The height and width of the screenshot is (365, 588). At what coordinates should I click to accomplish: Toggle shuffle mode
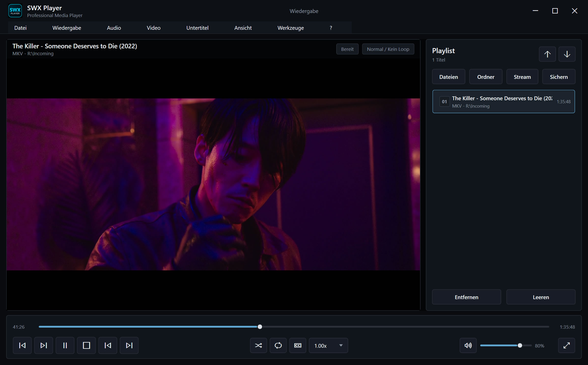[258, 345]
